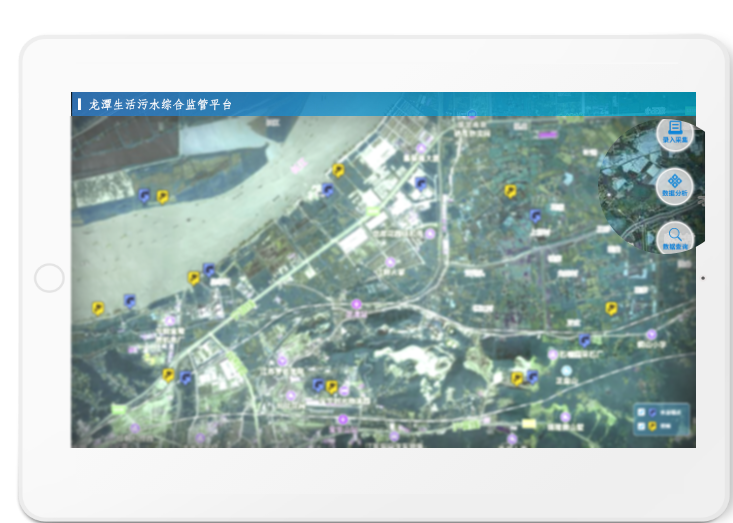Select yellow marker just left of the circular minimap
733x523 pixels.
coord(510,191)
